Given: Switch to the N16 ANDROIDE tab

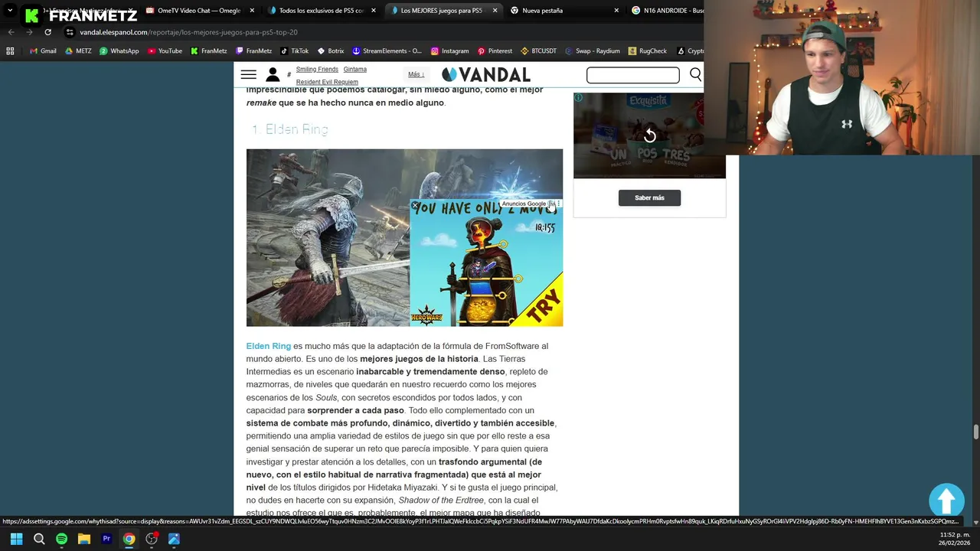Looking at the screenshot, I should coord(668,11).
